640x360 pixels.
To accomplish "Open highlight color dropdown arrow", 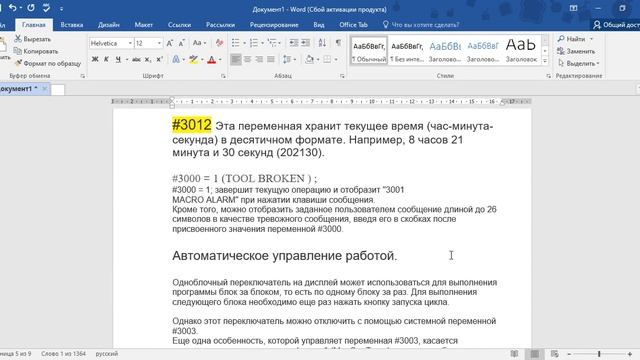I will [x=202, y=60].
